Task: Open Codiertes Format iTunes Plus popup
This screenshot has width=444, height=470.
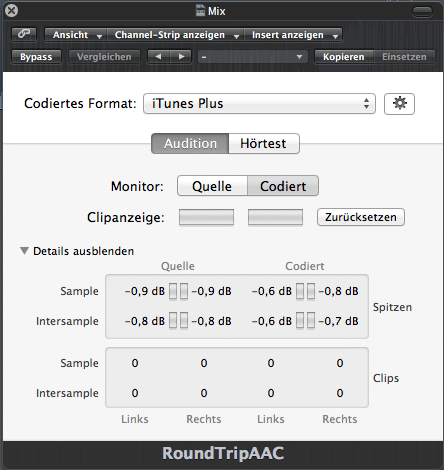Action: click(259, 104)
